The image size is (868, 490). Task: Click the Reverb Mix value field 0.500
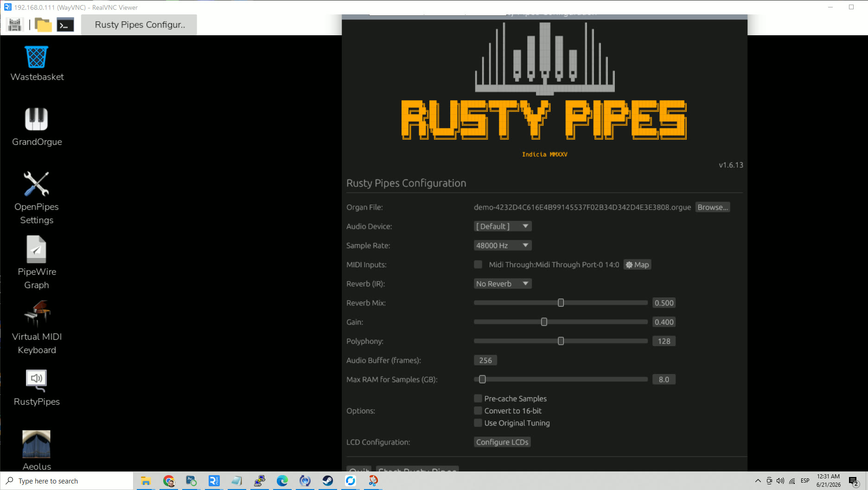pyautogui.click(x=664, y=303)
